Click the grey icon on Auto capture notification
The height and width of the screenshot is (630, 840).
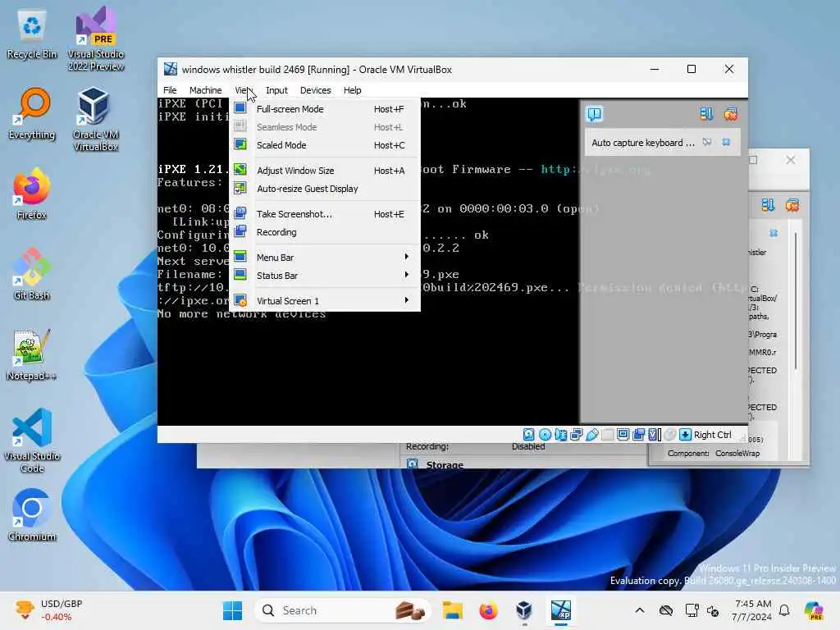707,142
